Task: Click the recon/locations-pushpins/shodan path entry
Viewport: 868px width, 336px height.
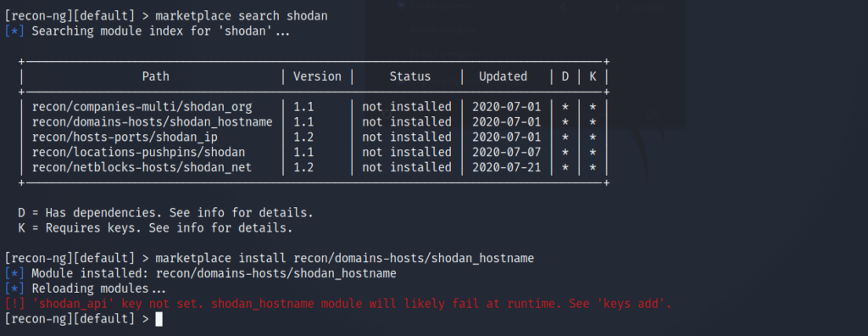Action: tap(138, 152)
